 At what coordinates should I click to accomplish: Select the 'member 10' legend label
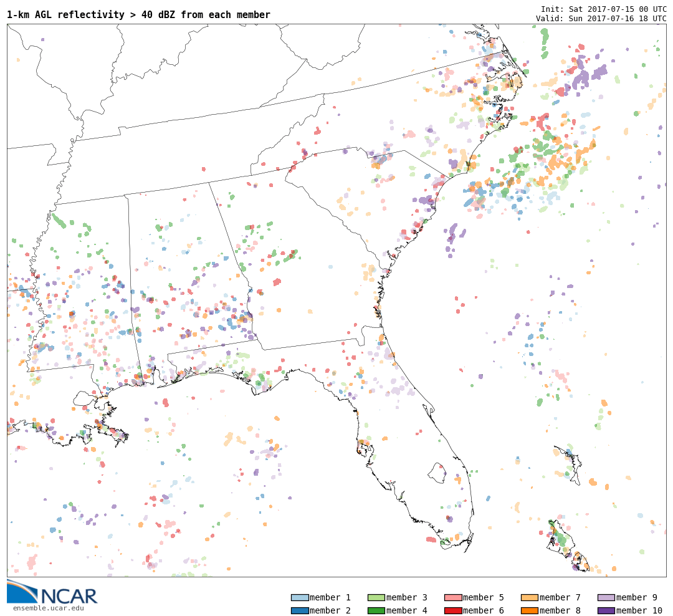(x=639, y=610)
